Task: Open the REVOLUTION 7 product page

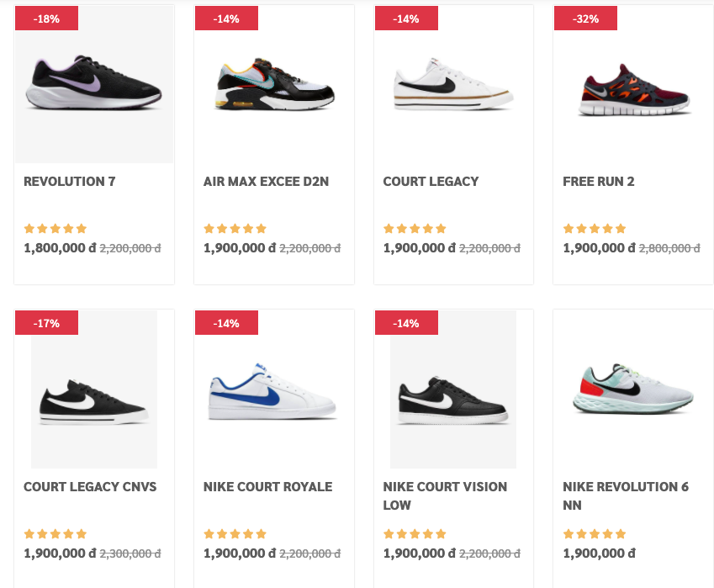Action: click(69, 181)
